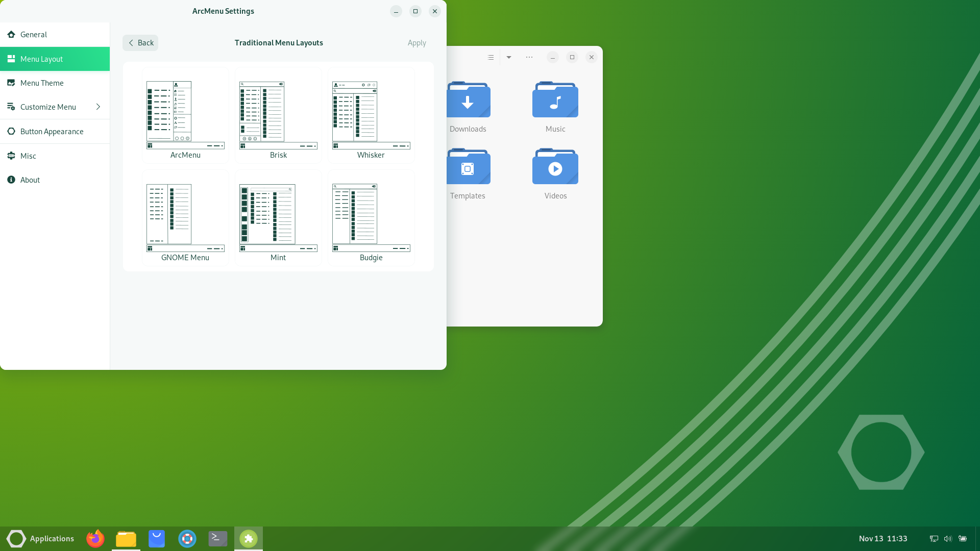Open the Downloads folder in Files
980x551 pixels.
pyautogui.click(x=468, y=107)
